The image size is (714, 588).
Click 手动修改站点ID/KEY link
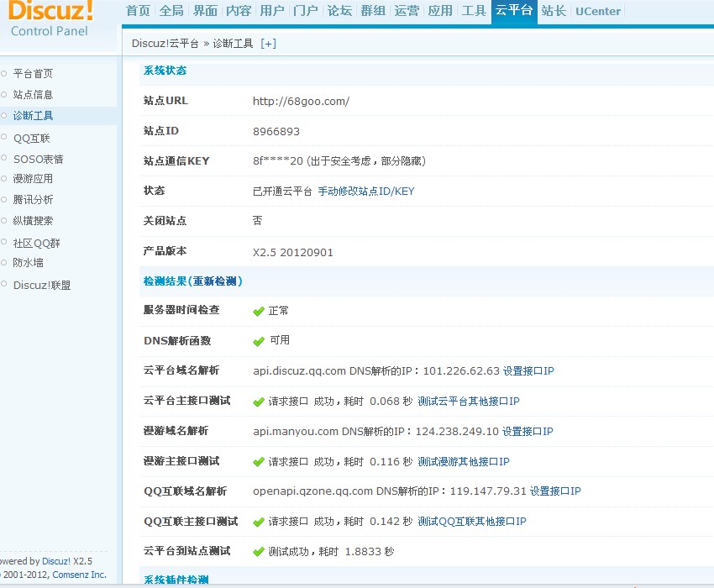click(365, 192)
